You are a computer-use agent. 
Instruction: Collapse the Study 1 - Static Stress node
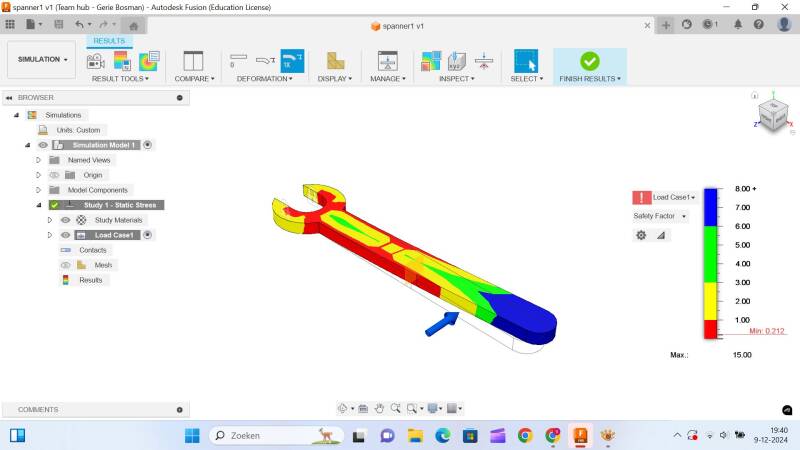click(x=39, y=205)
